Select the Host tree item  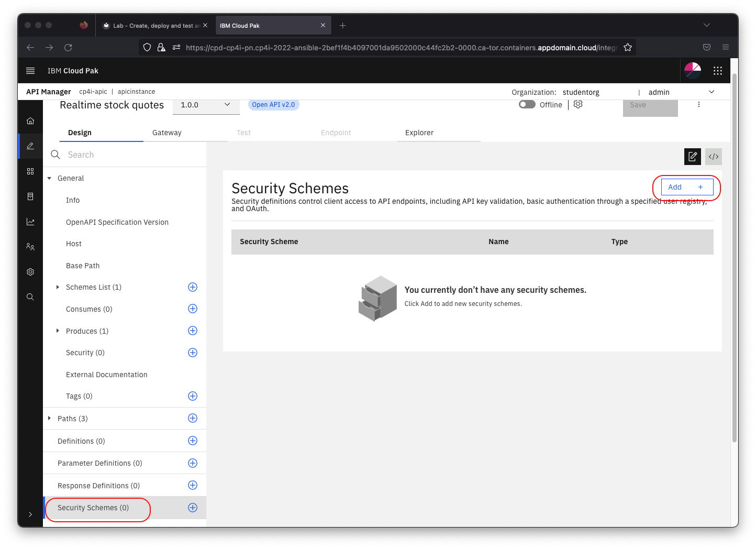[74, 244]
